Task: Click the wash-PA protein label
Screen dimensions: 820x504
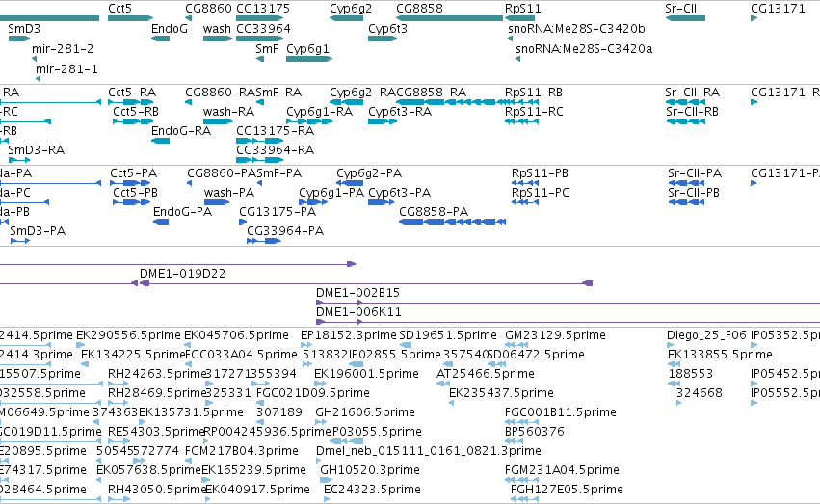Action: (229, 193)
